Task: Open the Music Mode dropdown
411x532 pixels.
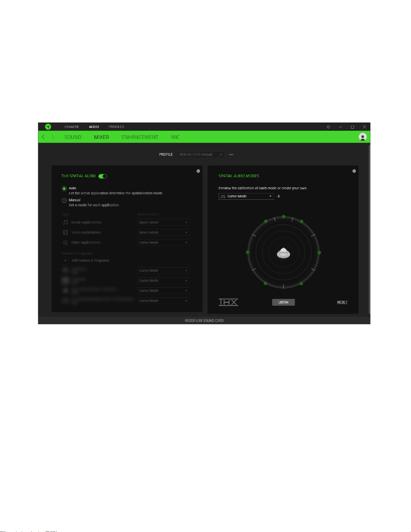Action: [163, 222]
